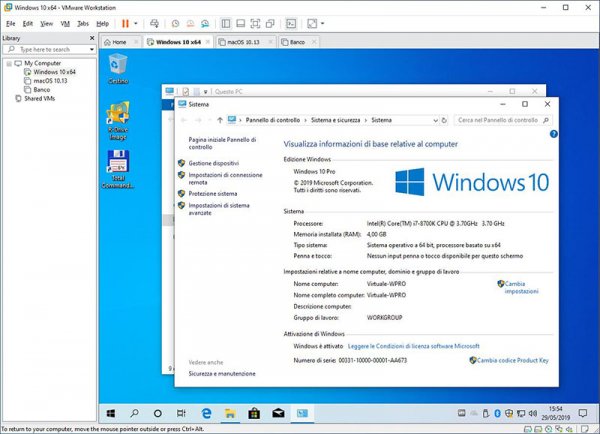Open the console view toolbar icon

coord(291,24)
